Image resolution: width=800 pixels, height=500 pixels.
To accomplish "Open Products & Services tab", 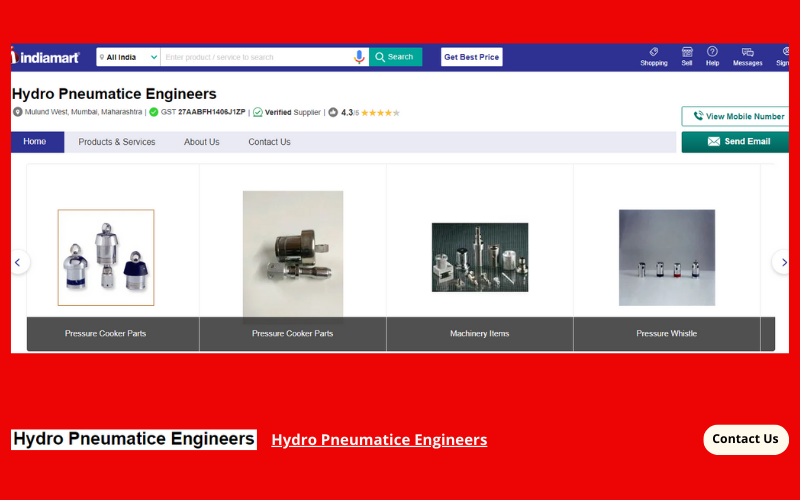I will click(x=117, y=142).
